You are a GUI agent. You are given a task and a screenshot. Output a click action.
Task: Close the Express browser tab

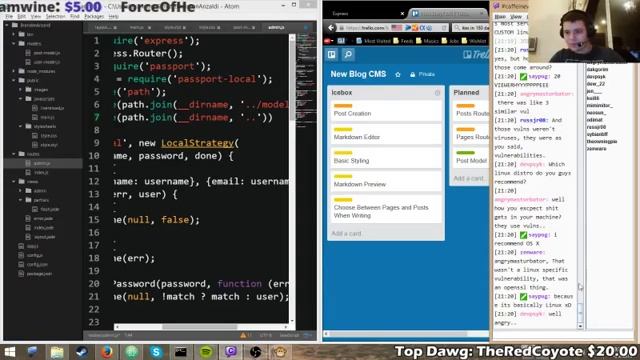point(402,13)
